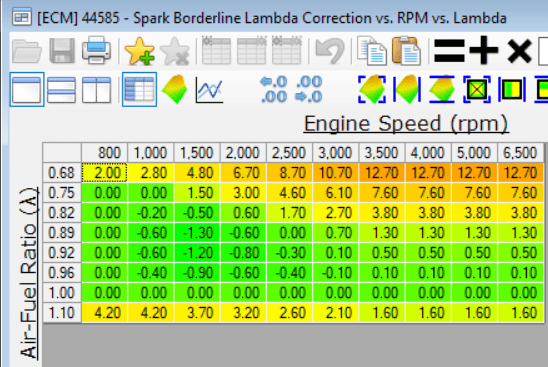
Task: Select the 0.68 lambda row header
Action: [x=62, y=173]
